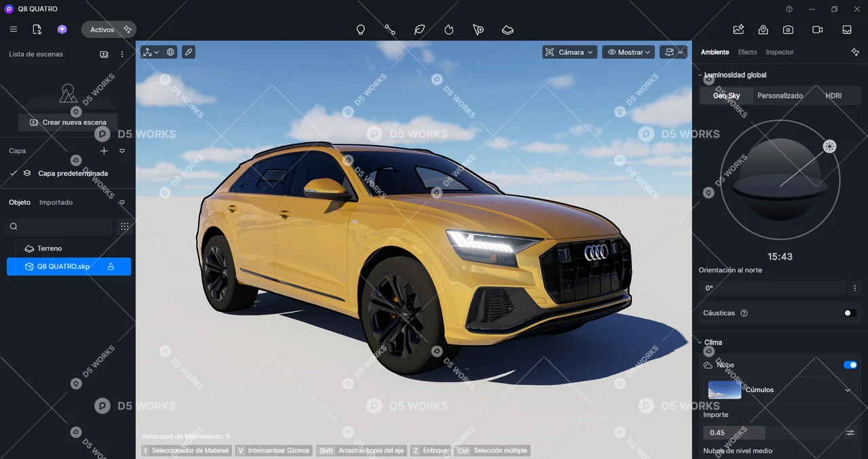Select the material eyedropper icon in viewport
The image size is (868, 459).
tap(189, 52)
